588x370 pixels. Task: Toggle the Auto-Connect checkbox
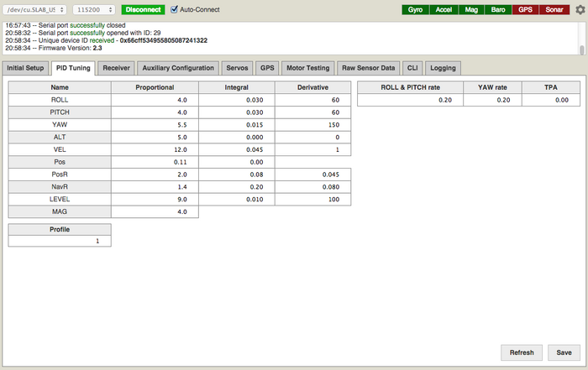tap(175, 10)
